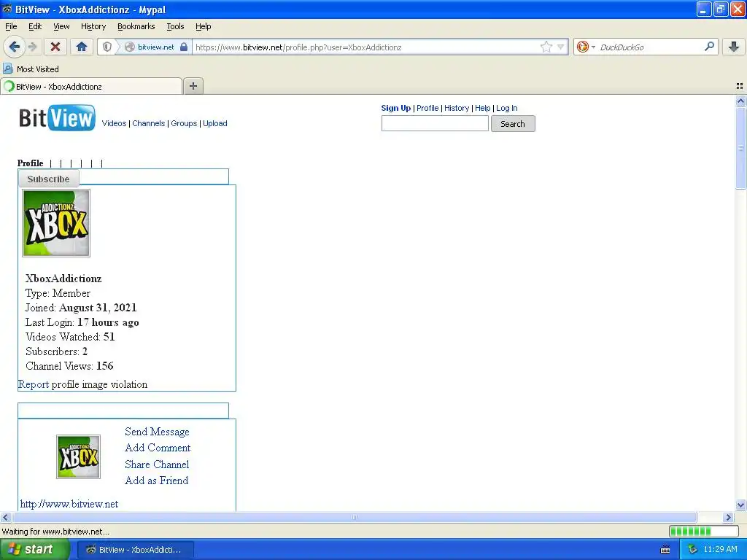
Task: Click the large Xbox Addictionz profile image
Action: click(x=56, y=223)
